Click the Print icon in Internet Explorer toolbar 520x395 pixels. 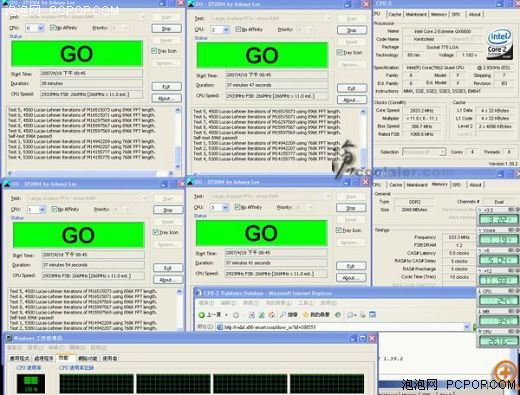coord(363,315)
